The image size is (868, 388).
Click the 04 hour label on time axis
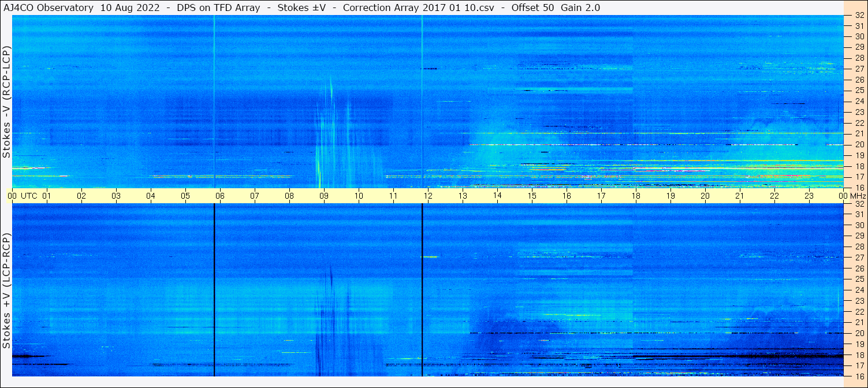pos(151,196)
